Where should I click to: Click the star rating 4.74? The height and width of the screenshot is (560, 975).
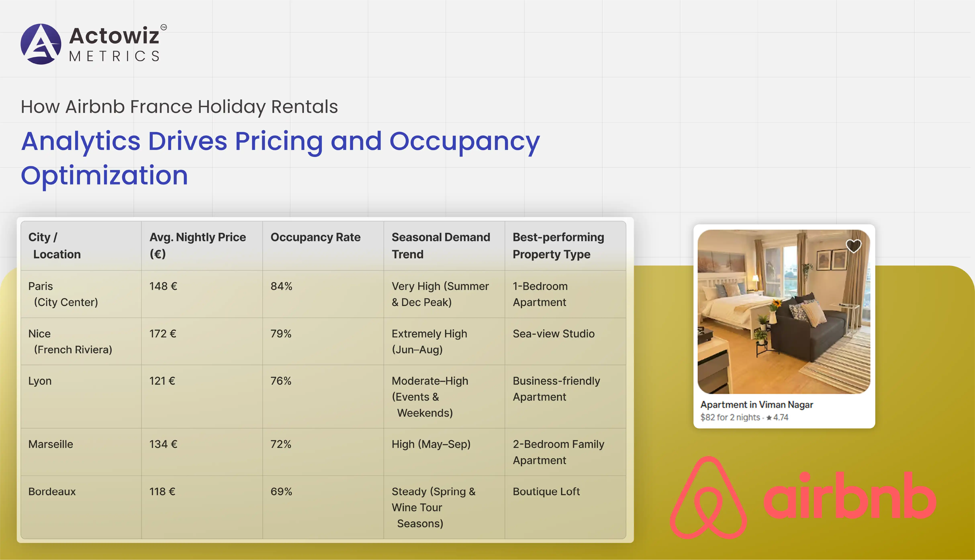point(778,417)
